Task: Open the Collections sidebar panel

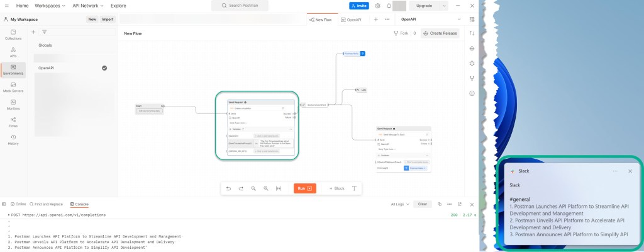Action: tap(13, 34)
